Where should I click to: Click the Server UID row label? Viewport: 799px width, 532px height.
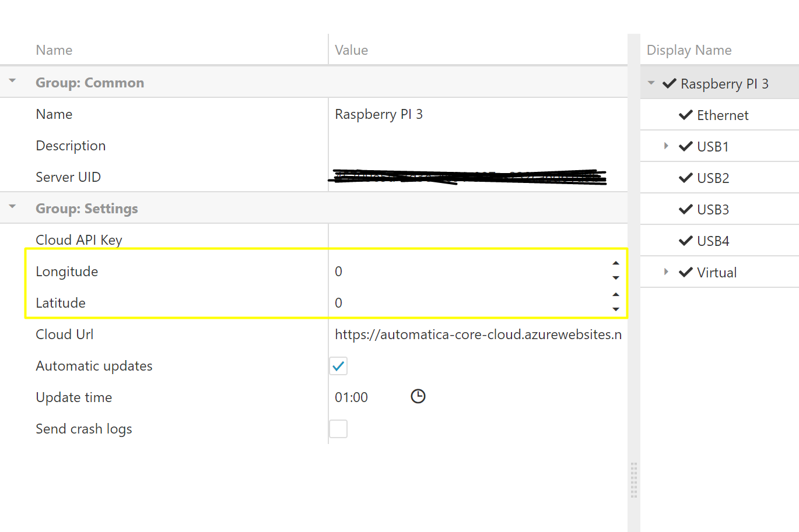point(68,177)
